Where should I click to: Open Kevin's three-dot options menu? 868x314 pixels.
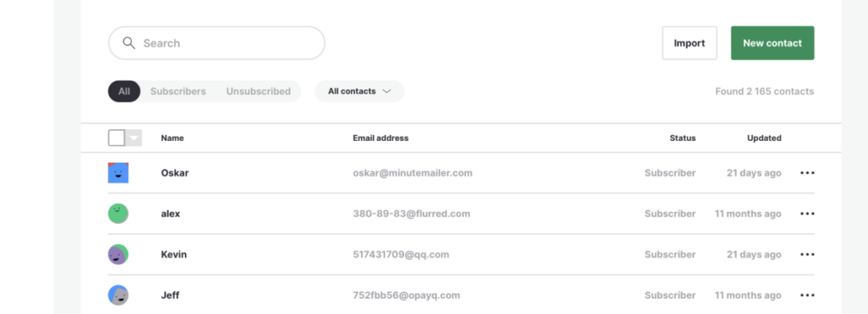tap(807, 255)
